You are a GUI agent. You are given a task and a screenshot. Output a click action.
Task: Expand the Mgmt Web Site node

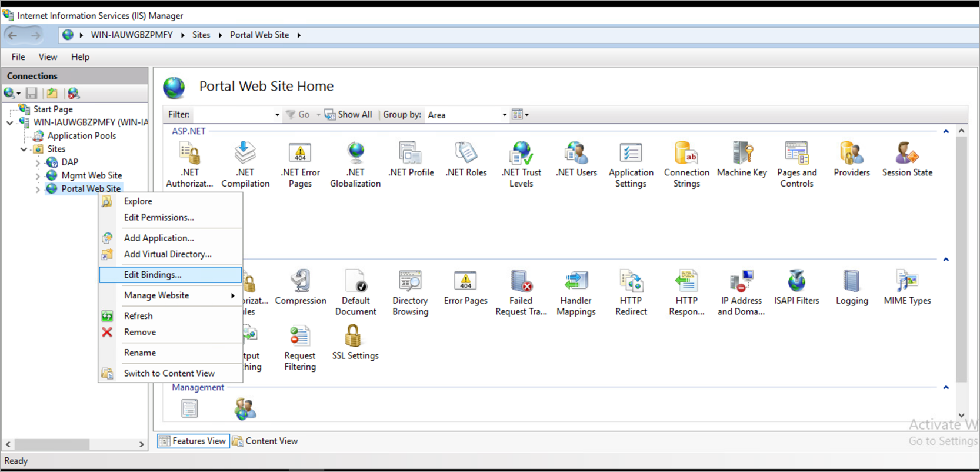pyautogui.click(x=38, y=175)
